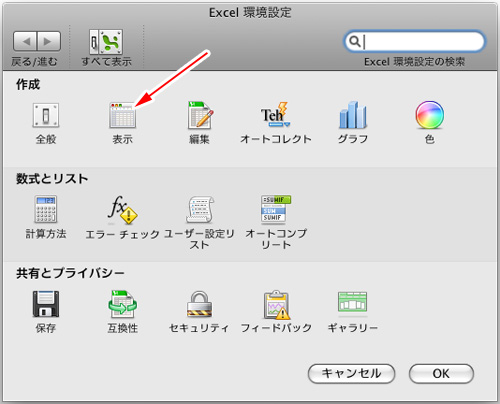Focus the Excel 環境設定の検索 search field
The height and width of the screenshot is (404, 500).
(414, 42)
